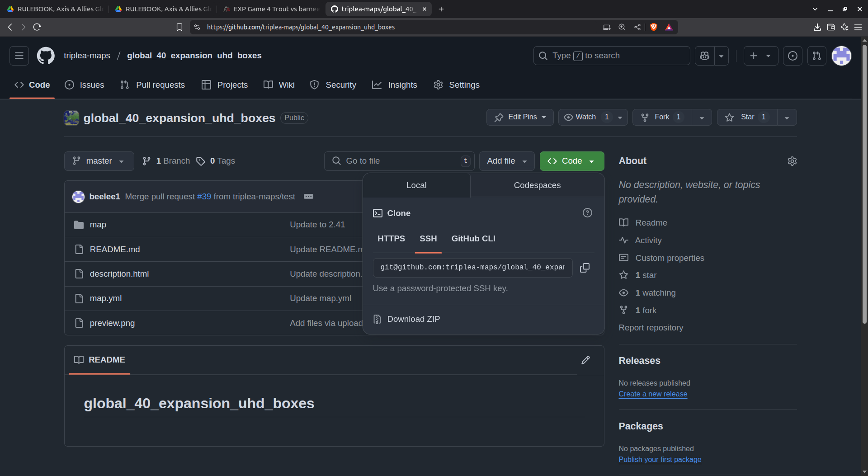This screenshot has width=868, height=476.
Task: Expand the Star lists arrow
Action: [x=787, y=117]
